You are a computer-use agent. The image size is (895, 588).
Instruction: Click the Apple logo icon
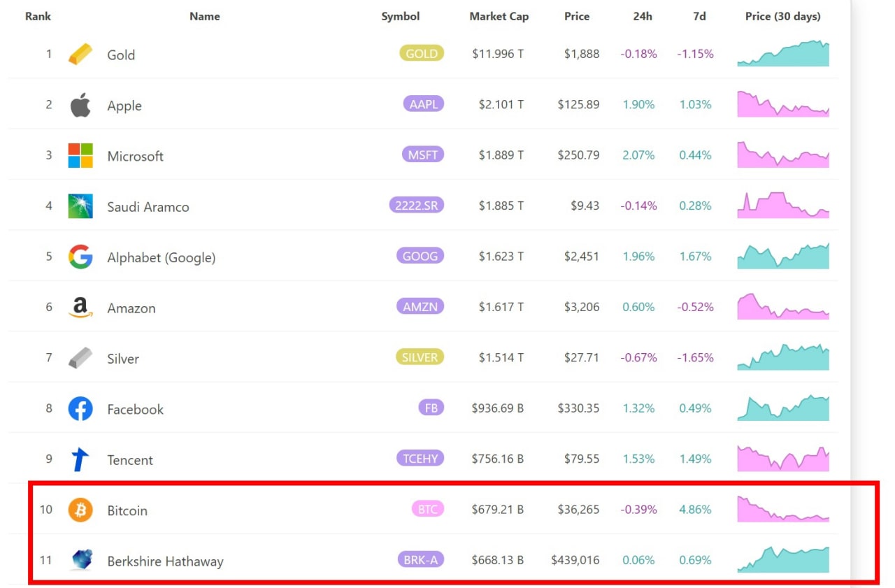click(x=80, y=105)
